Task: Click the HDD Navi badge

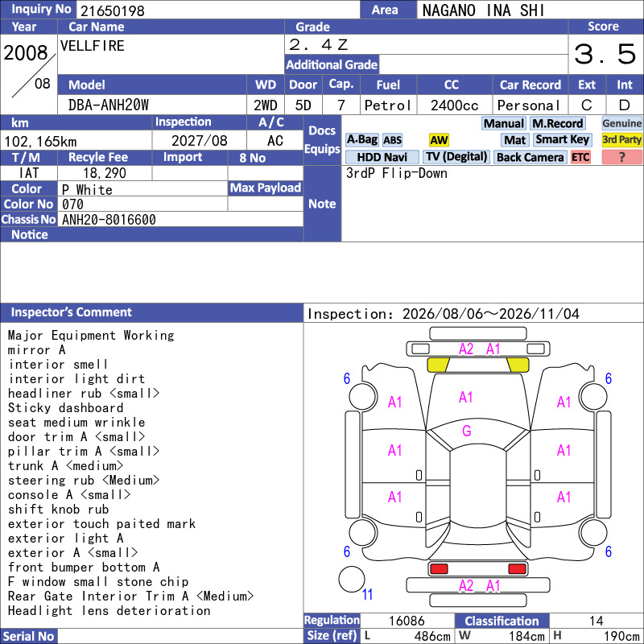Action: pos(382,157)
